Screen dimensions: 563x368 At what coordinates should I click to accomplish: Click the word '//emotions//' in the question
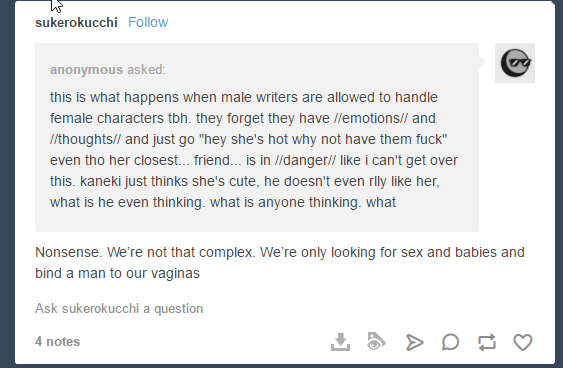pyautogui.click(x=371, y=118)
